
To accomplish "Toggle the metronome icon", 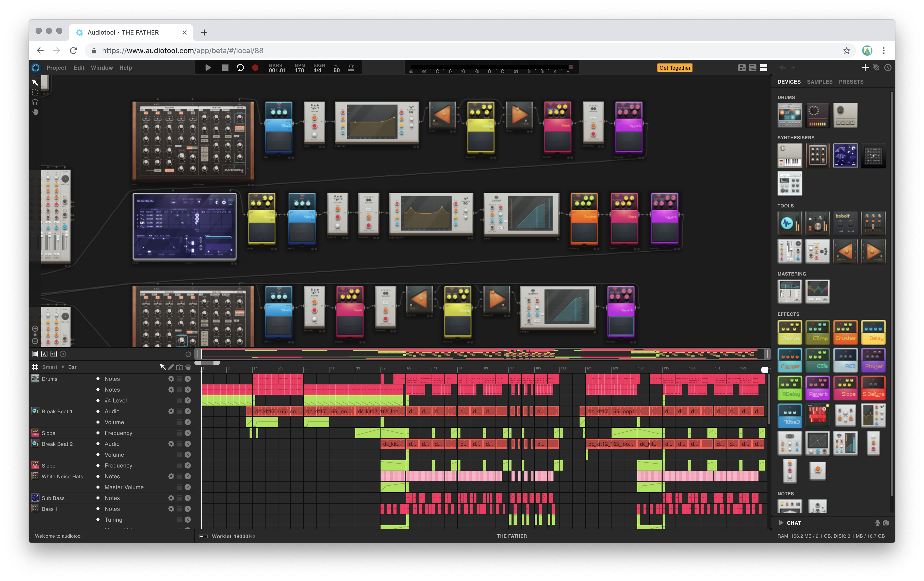I will 351,68.
